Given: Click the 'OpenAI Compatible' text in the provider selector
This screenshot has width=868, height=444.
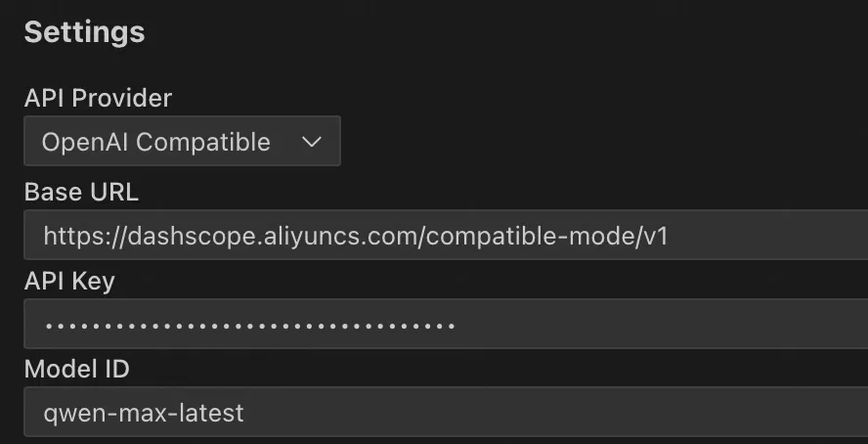Looking at the screenshot, I should coord(155,142).
